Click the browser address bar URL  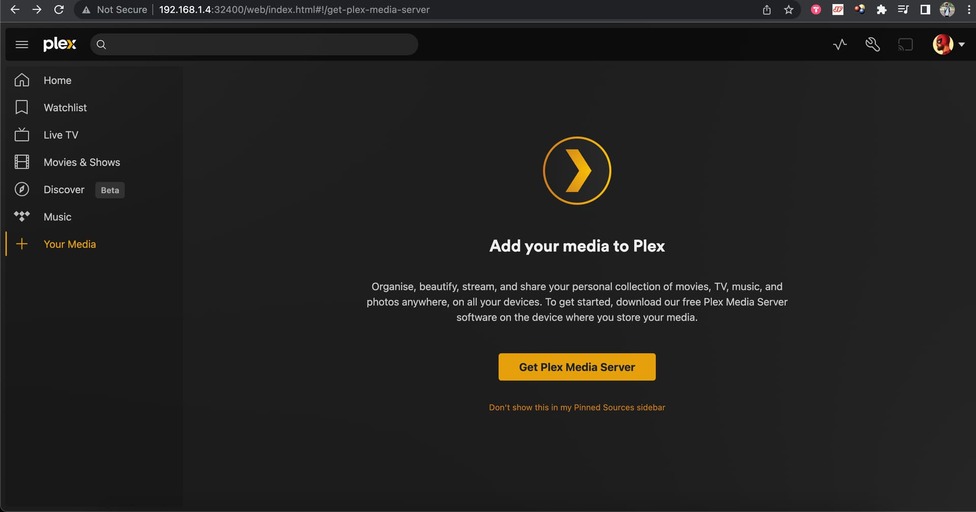click(294, 10)
